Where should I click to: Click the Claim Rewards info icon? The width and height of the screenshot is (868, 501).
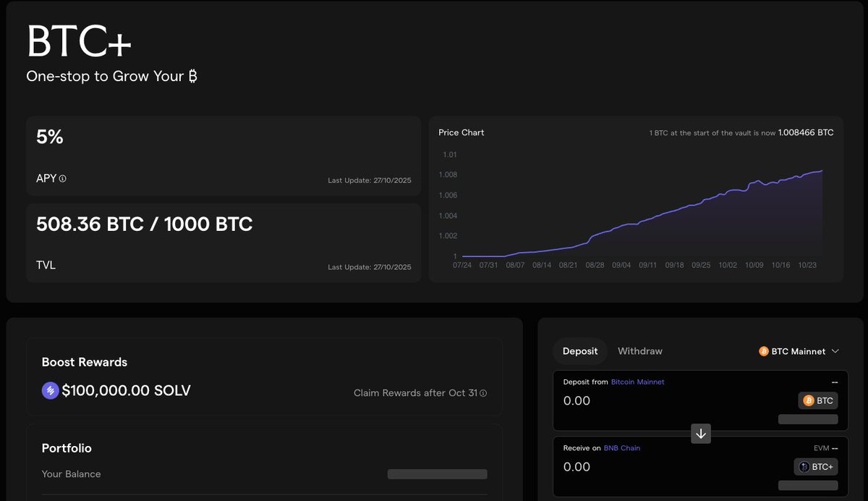point(483,393)
